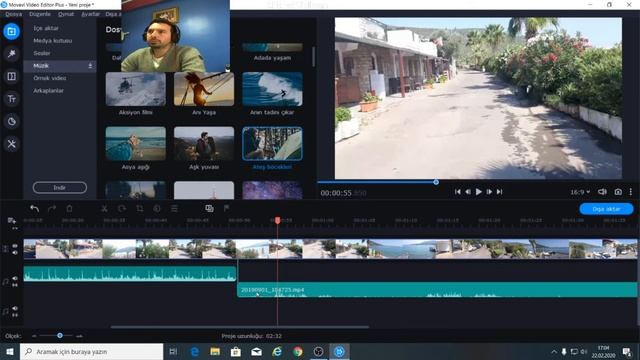Open the More Tools wrench icon
This screenshot has height=360, width=640.
coord(11,144)
